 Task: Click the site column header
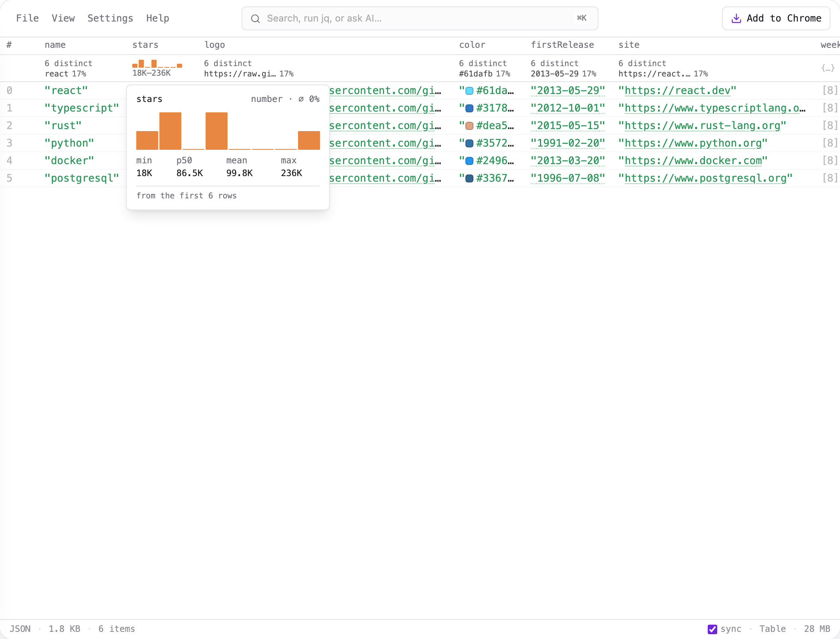(x=629, y=45)
